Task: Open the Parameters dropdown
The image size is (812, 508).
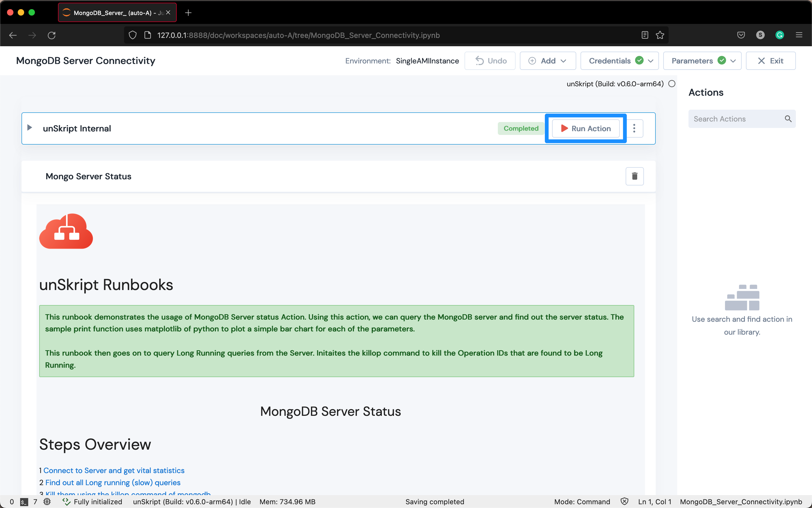Action: [702, 61]
